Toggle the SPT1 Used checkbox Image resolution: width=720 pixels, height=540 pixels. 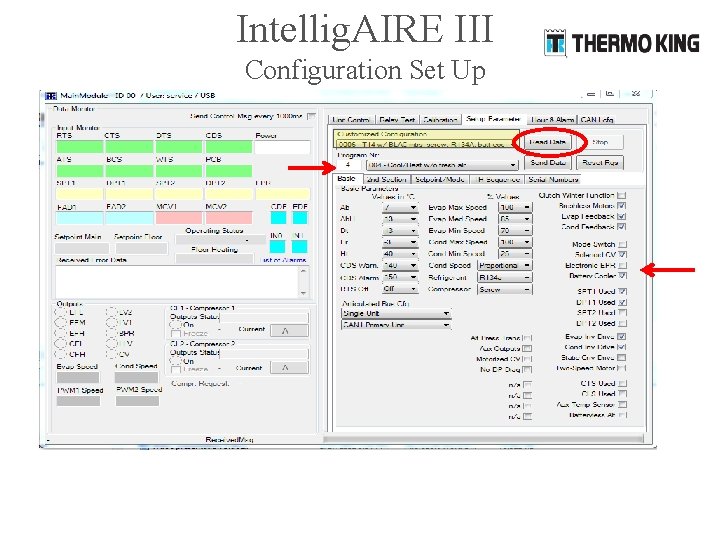(x=622, y=292)
